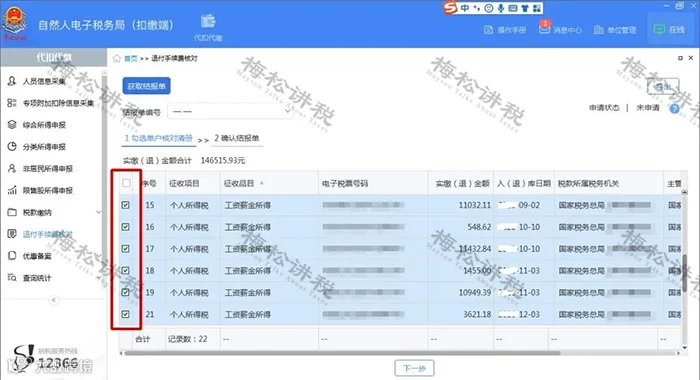Viewport: 700px width, 380px height.
Task: Open the Sogou soft keyboard icon
Action: [513, 8]
